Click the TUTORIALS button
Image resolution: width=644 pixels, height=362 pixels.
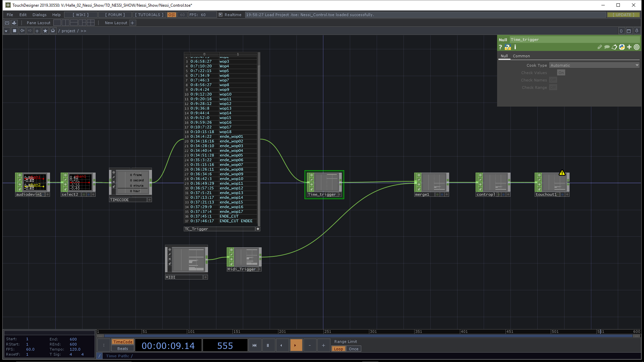(149, 15)
